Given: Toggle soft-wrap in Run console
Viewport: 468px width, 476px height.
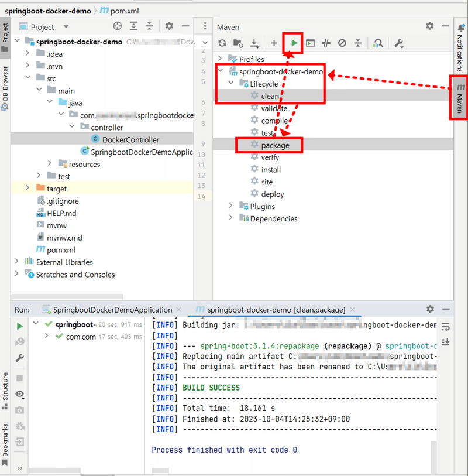Looking at the screenshot, I should click(445, 327).
